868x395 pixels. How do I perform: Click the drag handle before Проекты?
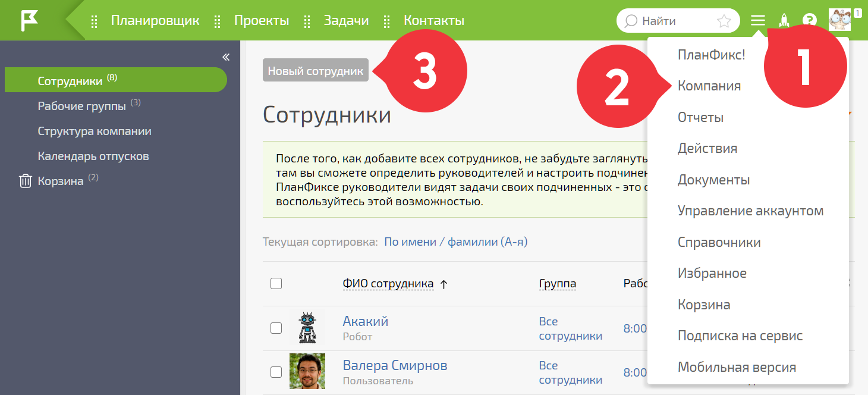[217, 21]
